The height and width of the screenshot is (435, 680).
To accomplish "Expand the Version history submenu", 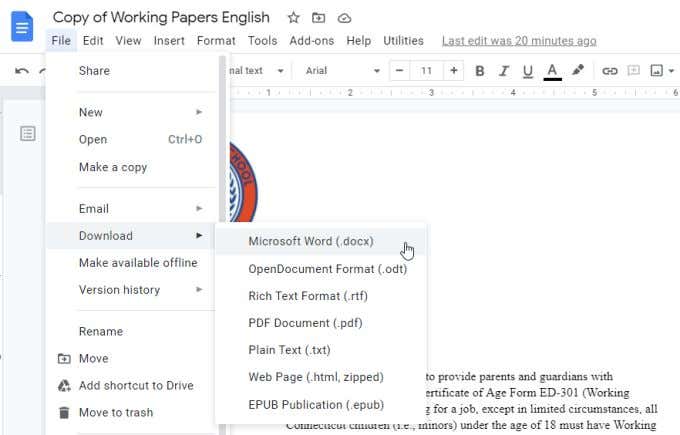I will pos(131,290).
